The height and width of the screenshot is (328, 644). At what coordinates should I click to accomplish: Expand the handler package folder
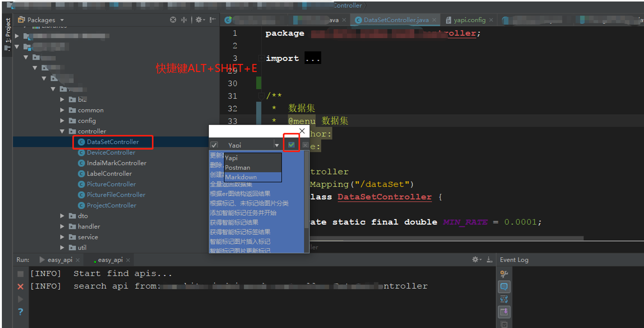[x=62, y=226]
